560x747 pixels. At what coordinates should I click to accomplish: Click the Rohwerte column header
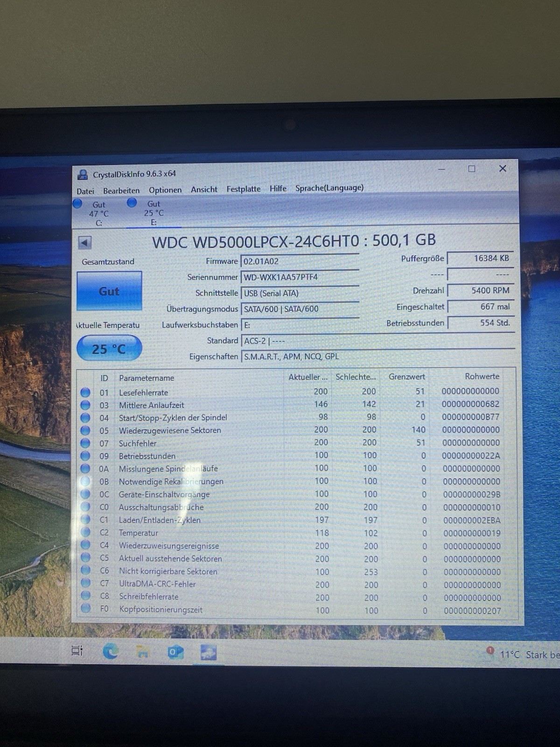[x=482, y=376]
